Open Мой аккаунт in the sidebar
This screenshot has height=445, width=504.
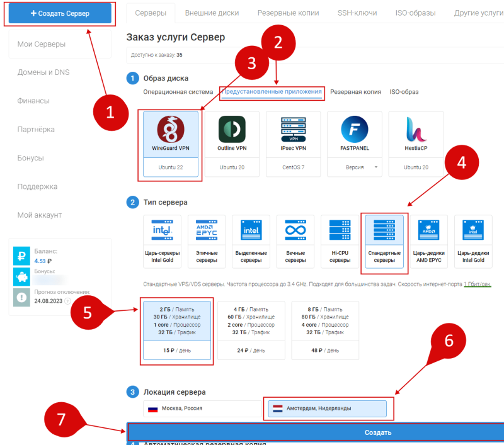point(40,215)
